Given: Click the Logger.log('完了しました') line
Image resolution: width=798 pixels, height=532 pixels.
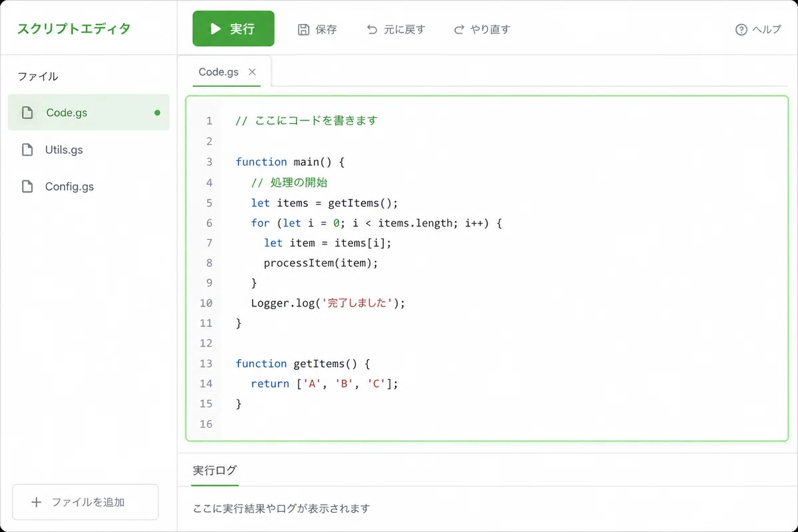Looking at the screenshot, I should tap(328, 303).
